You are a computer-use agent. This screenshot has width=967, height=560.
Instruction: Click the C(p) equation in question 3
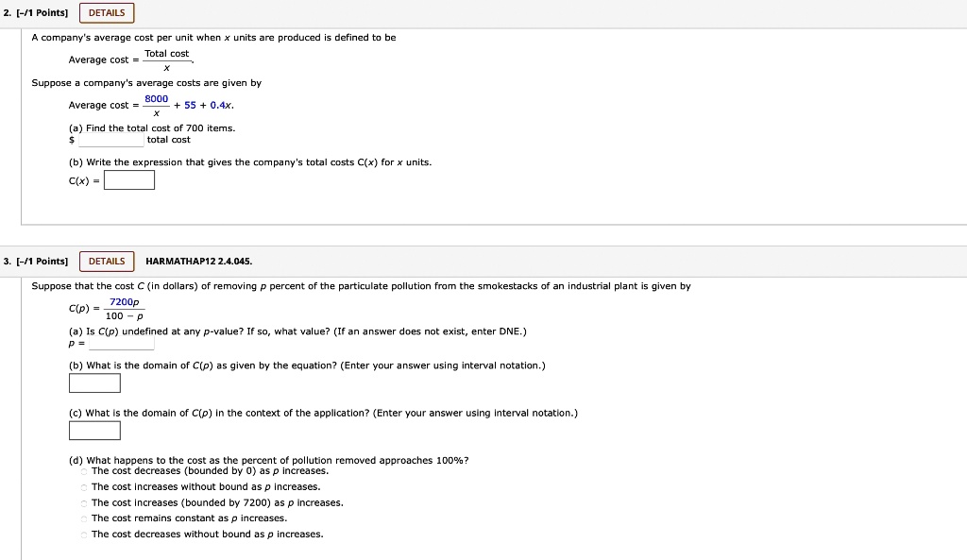click(x=107, y=308)
